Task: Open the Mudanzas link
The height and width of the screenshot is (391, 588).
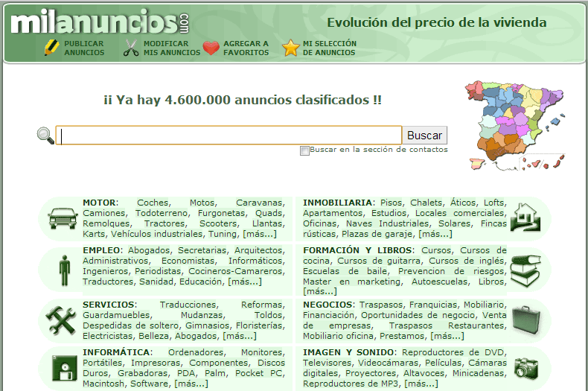Action: pyautogui.click(x=202, y=315)
